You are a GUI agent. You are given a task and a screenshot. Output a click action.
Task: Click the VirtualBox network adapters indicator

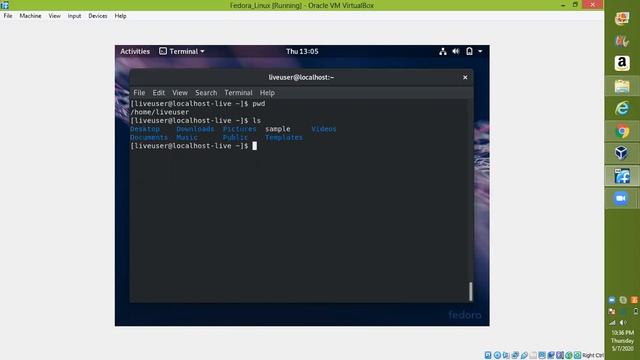coord(515,355)
